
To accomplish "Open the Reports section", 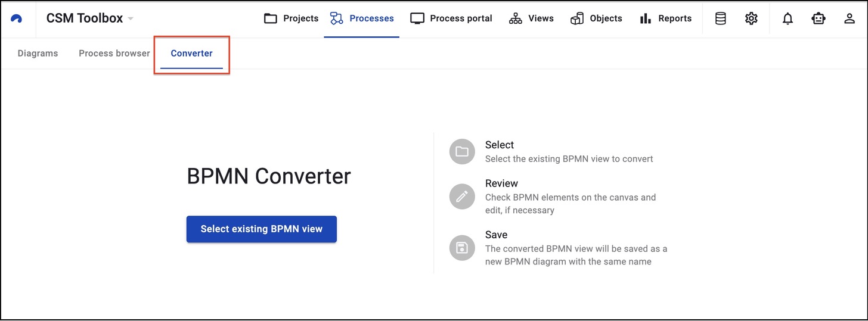I will point(665,18).
